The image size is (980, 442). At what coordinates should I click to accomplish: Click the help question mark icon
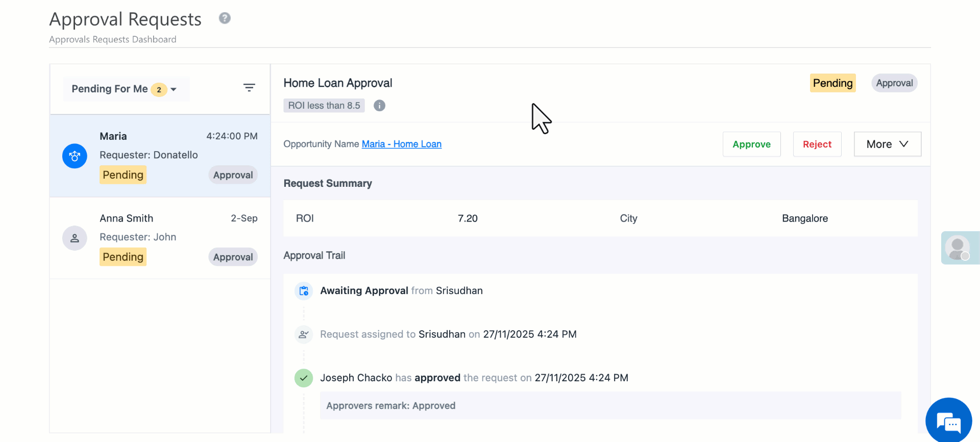(225, 18)
